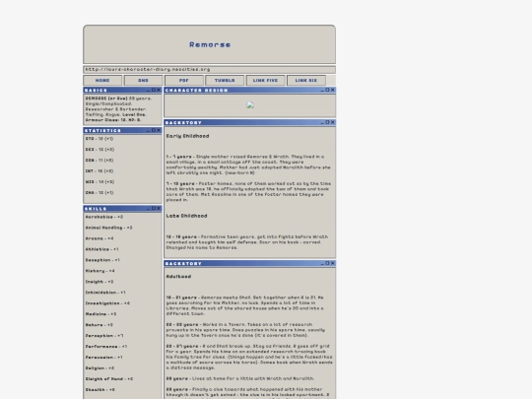Click the Performance skill entry
The image size is (532, 399).
point(106,347)
